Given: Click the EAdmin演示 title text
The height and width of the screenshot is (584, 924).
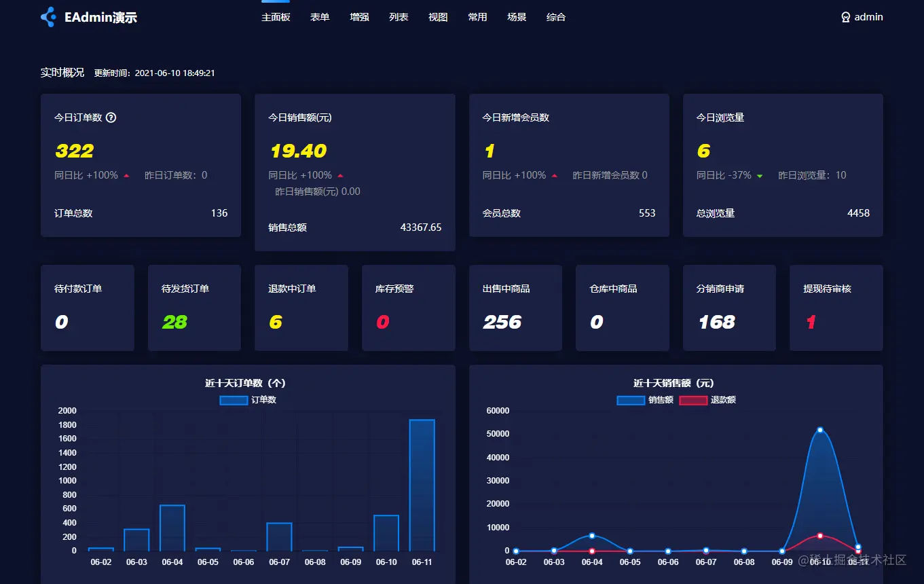Looking at the screenshot, I should (x=101, y=18).
